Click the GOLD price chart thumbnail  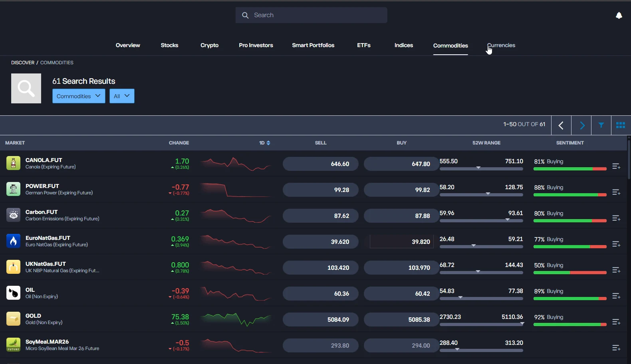236,319
